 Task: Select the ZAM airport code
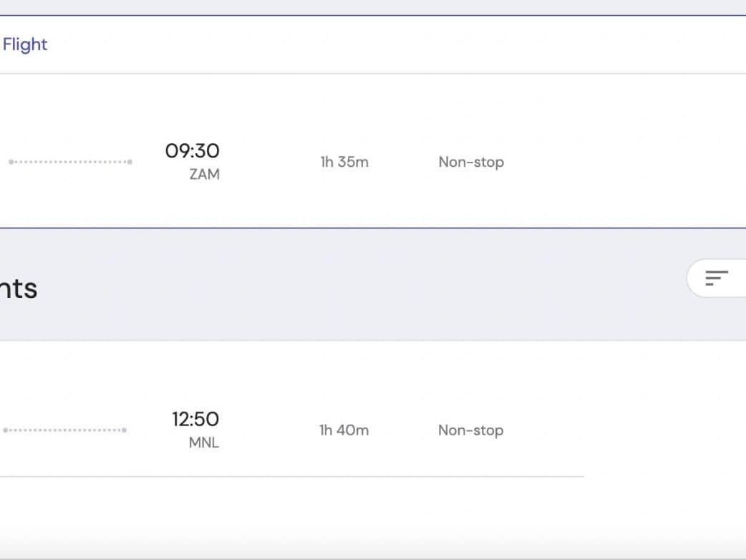click(204, 174)
